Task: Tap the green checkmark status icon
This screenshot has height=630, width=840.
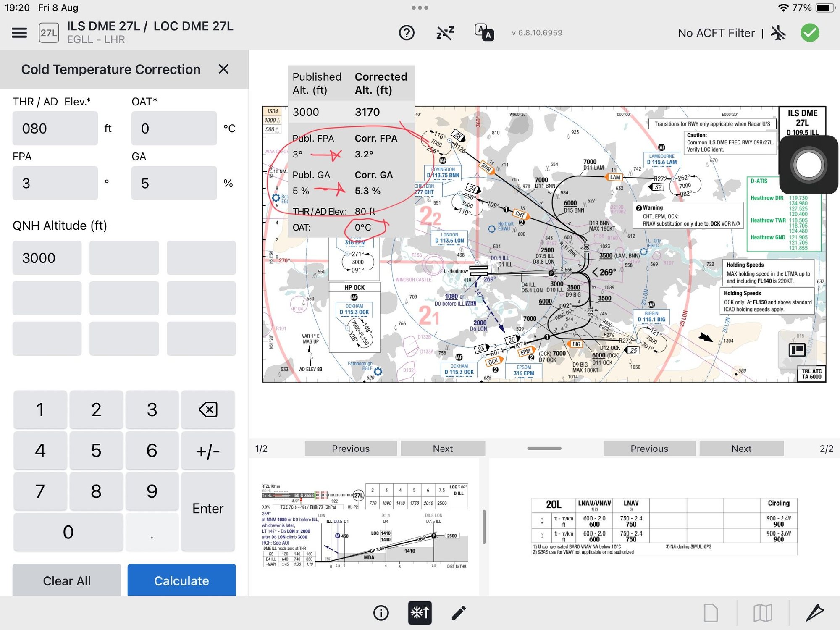Action: coord(810,33)
